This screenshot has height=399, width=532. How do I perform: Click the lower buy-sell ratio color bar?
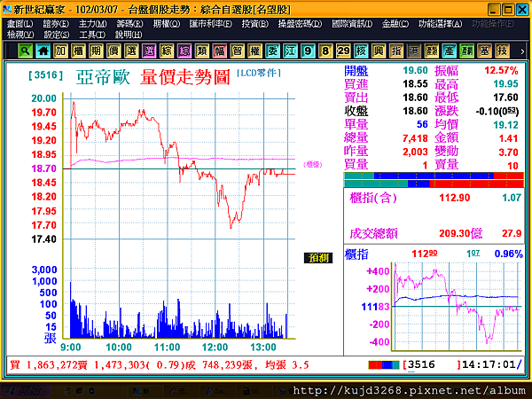tap(434, 184)
